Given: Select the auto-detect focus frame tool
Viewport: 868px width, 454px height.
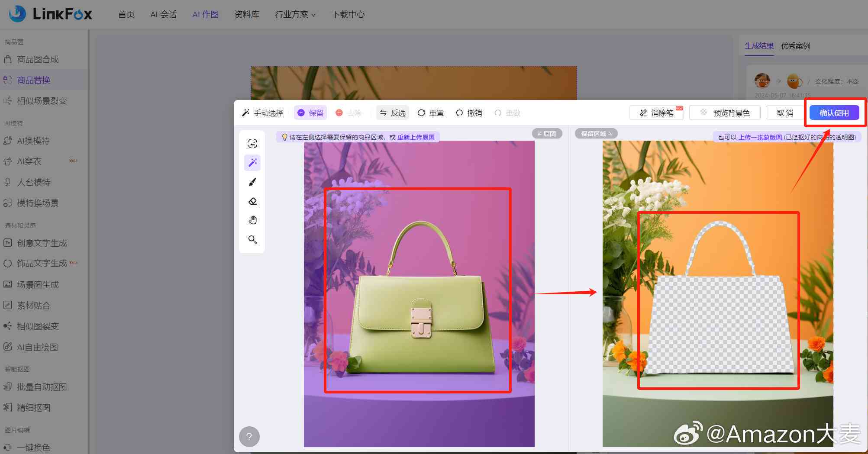Looking at the screenshot, I should click(x=252, y=144).
